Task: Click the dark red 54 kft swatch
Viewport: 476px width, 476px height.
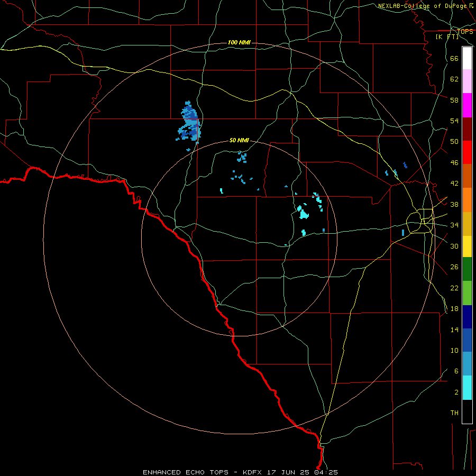Action: (467, 129)
